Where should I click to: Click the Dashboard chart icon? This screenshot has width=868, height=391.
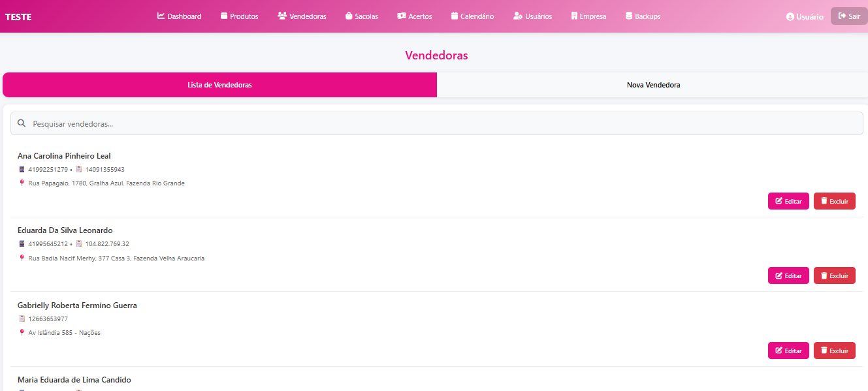[x=161, y=16]
